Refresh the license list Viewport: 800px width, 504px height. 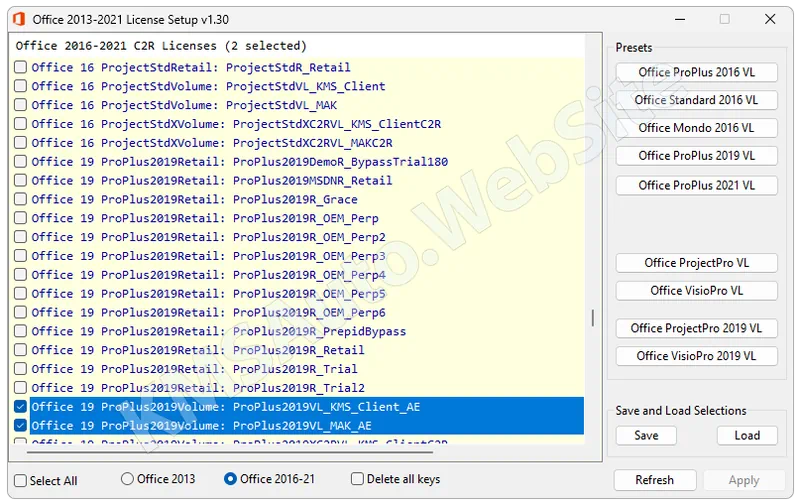[x=655, y=480]
